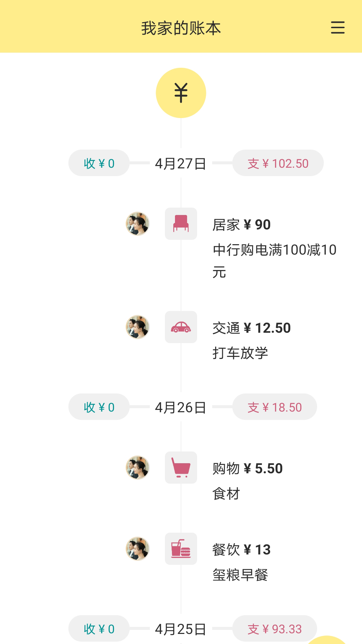The image size is (362, 644).
Task: Open the hamburger menu
Action: (x=338, y=28)
